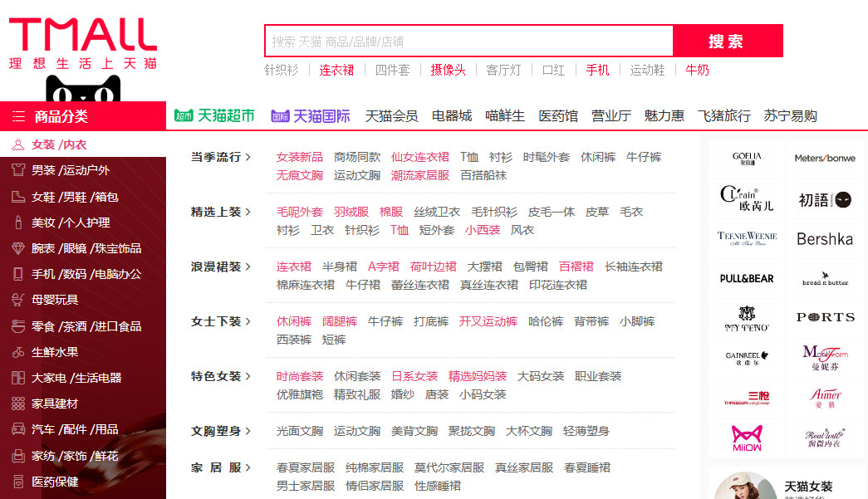The image size is (868, 499).
Task: Open the 羽绒服 link
Action: (351, 212)
